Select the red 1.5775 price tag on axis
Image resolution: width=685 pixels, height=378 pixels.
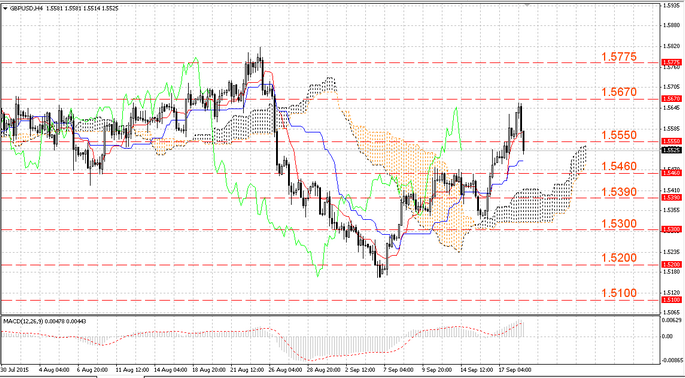click(672, 62)
